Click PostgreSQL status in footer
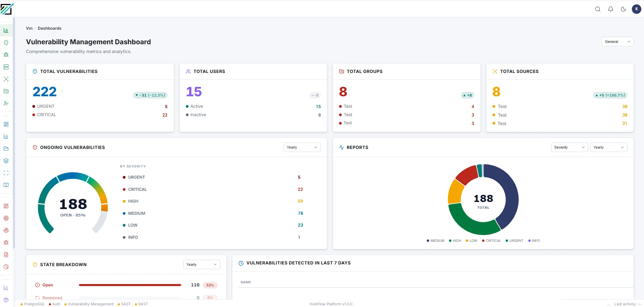This screenshot has height=307, width=644. 33,304
